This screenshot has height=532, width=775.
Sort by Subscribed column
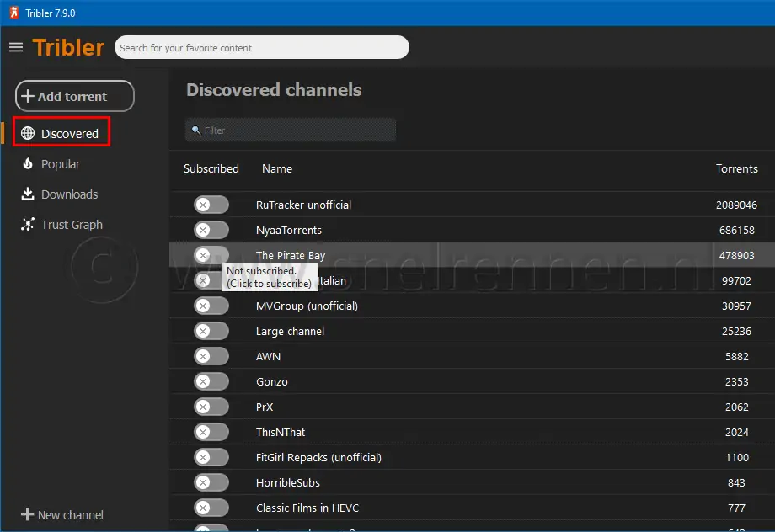[211, 169]
